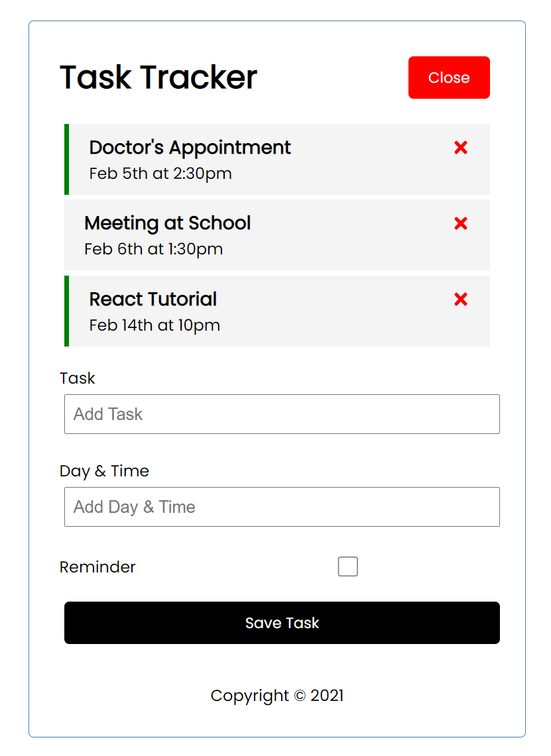This screenshot has height=756, width=551.
Task: Select the React Tutorial task title
Action: click(x=153, y=299)
